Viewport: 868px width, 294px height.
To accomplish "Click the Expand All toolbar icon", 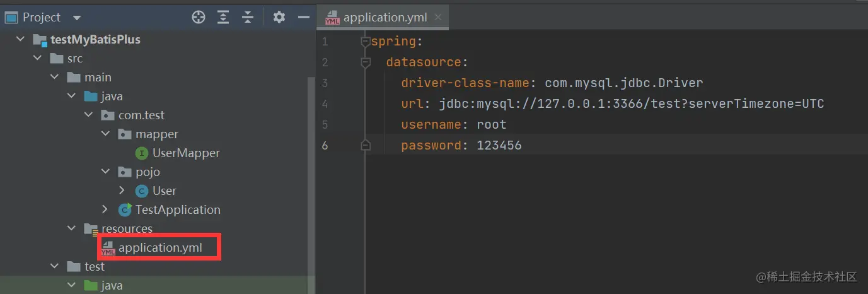I will [223, 17].
